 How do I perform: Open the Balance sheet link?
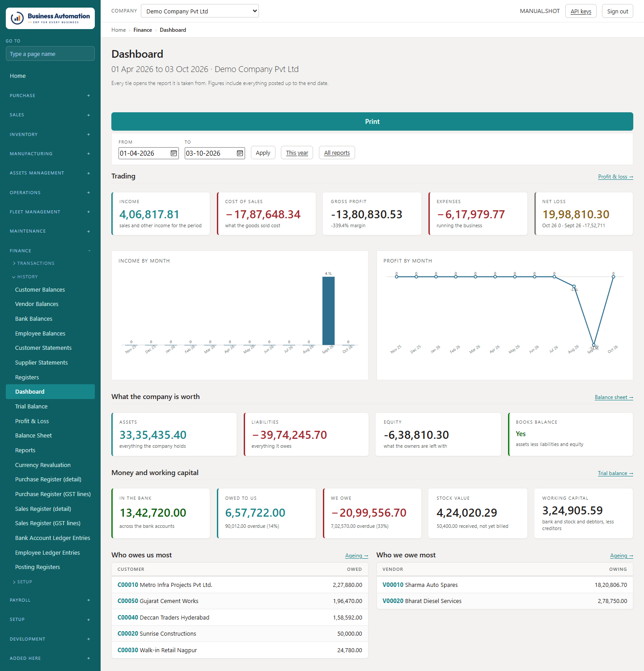614,397
